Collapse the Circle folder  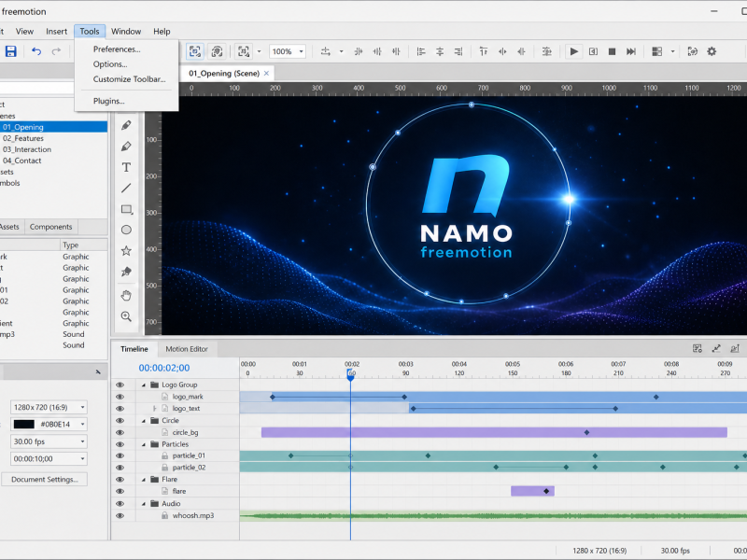pos(144,421)
